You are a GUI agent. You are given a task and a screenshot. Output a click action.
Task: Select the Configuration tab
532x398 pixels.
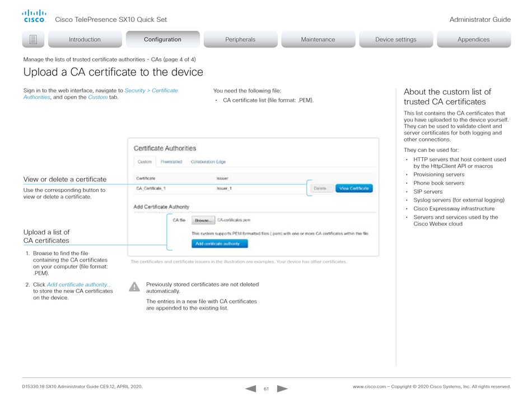click(x=162, y=39)
